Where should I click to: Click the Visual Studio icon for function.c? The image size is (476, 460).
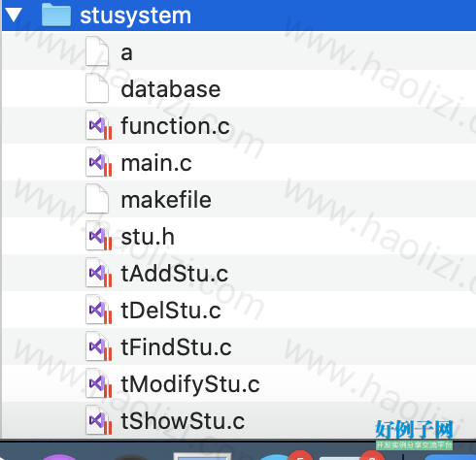pyautogui.click(x=99, y=125)
